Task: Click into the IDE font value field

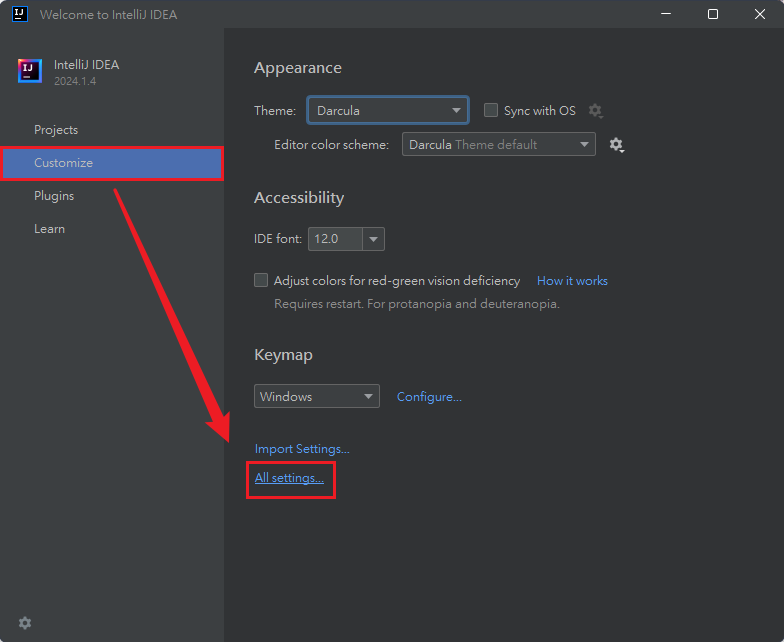Action: pos(336,239)
